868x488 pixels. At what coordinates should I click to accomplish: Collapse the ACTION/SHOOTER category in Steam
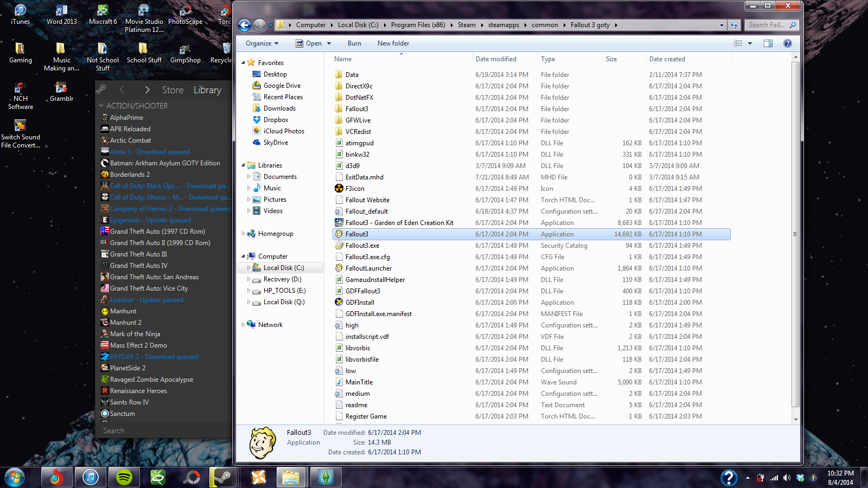101,106
